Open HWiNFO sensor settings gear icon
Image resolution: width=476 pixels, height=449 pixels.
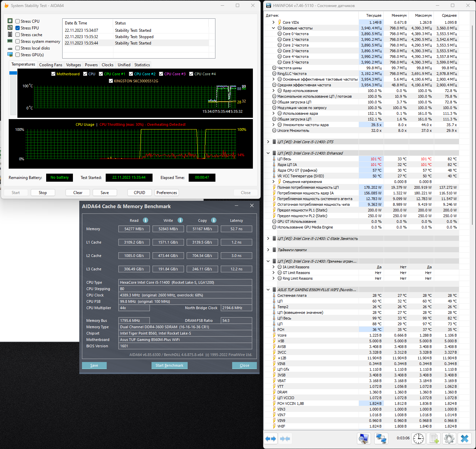(449, 438)
